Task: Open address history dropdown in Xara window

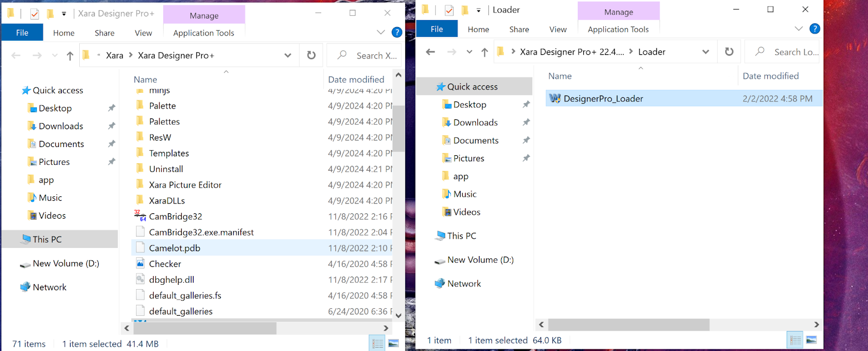Action: click(288, 55)
